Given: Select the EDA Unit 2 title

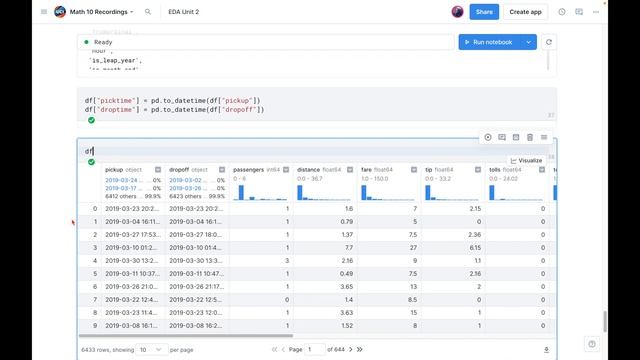Looking at the screenshot, I should tap(184, 12).
